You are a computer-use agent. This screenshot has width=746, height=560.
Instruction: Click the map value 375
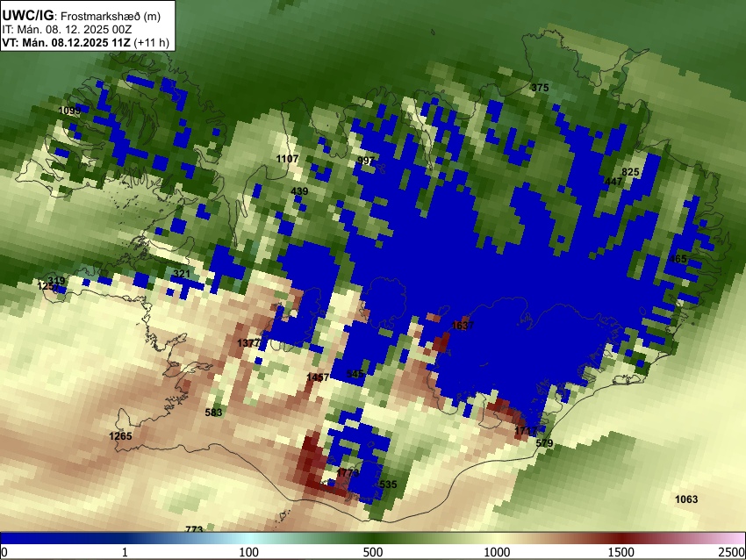pos(540,88)
